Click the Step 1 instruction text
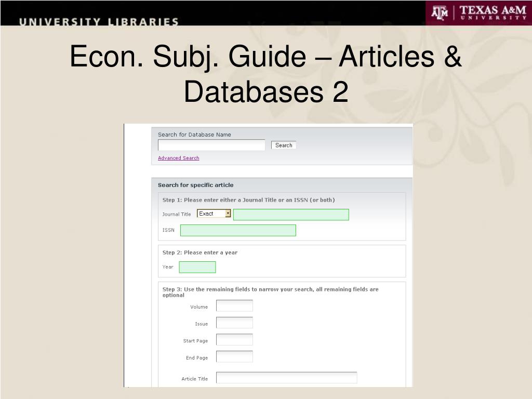Viewport: 532px width, 399px height. pyautogui.click(x=248, y=200)
